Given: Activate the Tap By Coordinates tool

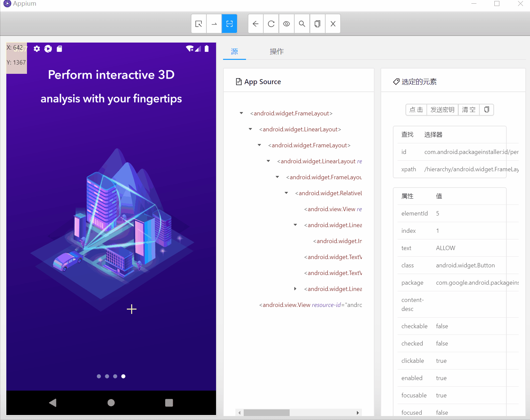Looking at the screenshot, I should tap(229, 24).
